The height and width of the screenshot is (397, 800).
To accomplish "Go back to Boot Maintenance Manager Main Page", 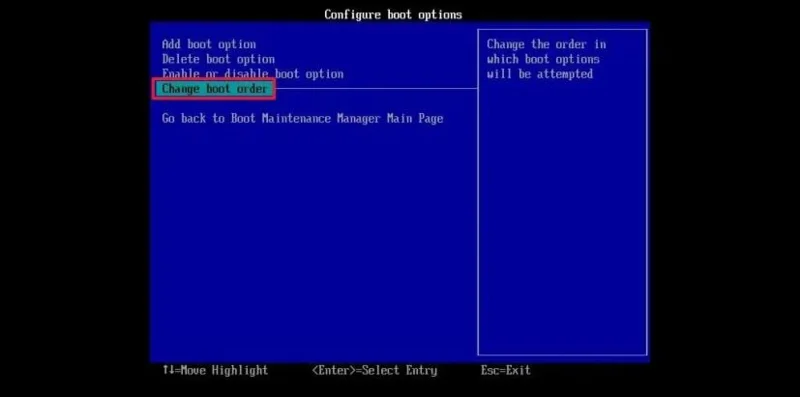I will (302, 118).
